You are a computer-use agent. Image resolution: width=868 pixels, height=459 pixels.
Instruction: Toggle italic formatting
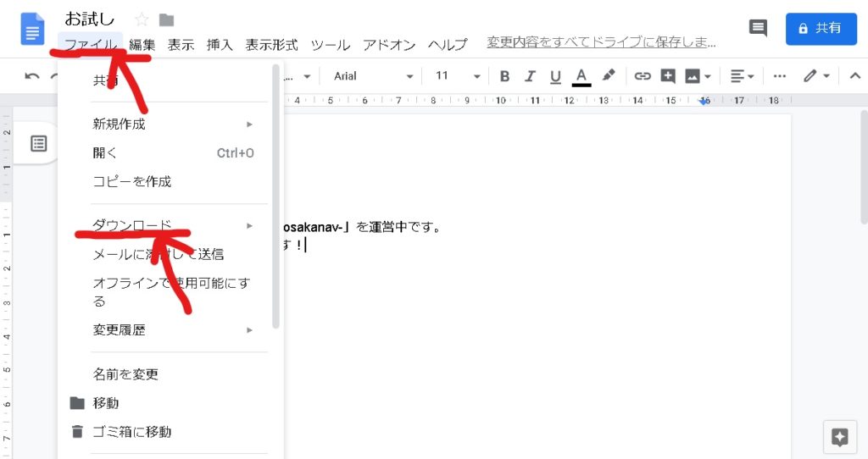(530, 76)
